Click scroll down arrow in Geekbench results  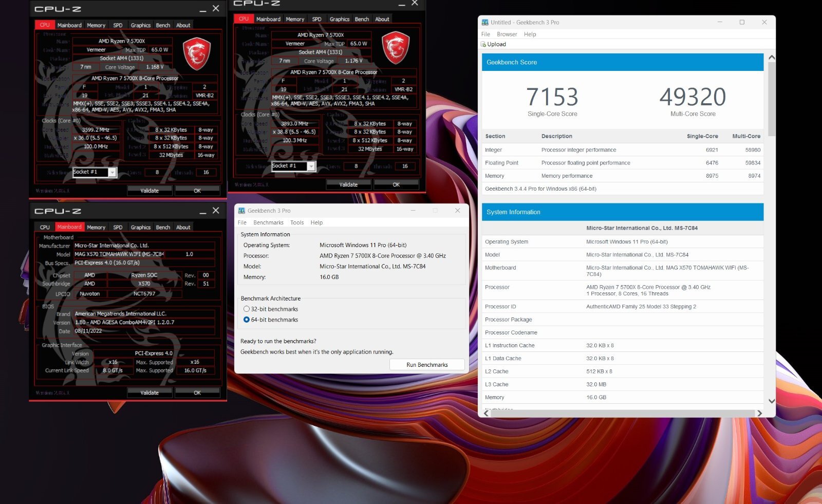pyautogui.click(x=772, y=401)
